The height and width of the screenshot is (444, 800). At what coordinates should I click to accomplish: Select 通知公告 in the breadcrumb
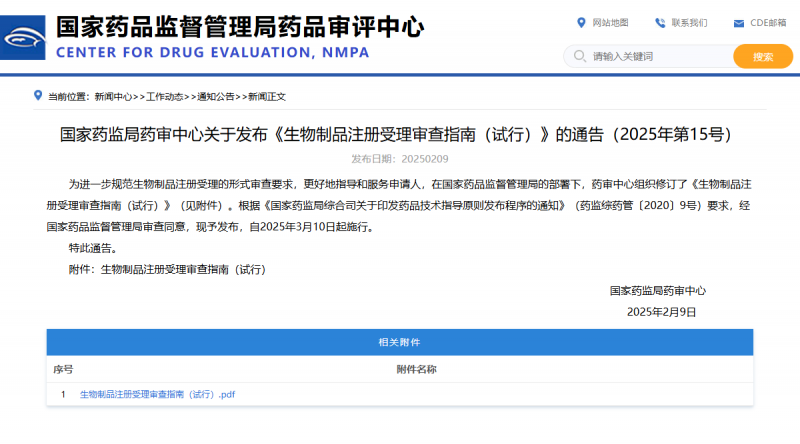coord(216,97)
